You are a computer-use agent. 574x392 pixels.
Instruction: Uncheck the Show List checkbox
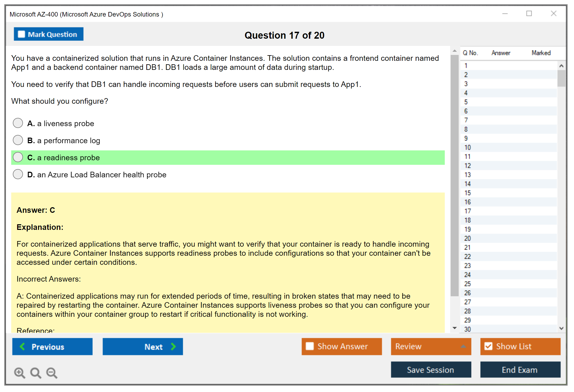coord(488,346)
